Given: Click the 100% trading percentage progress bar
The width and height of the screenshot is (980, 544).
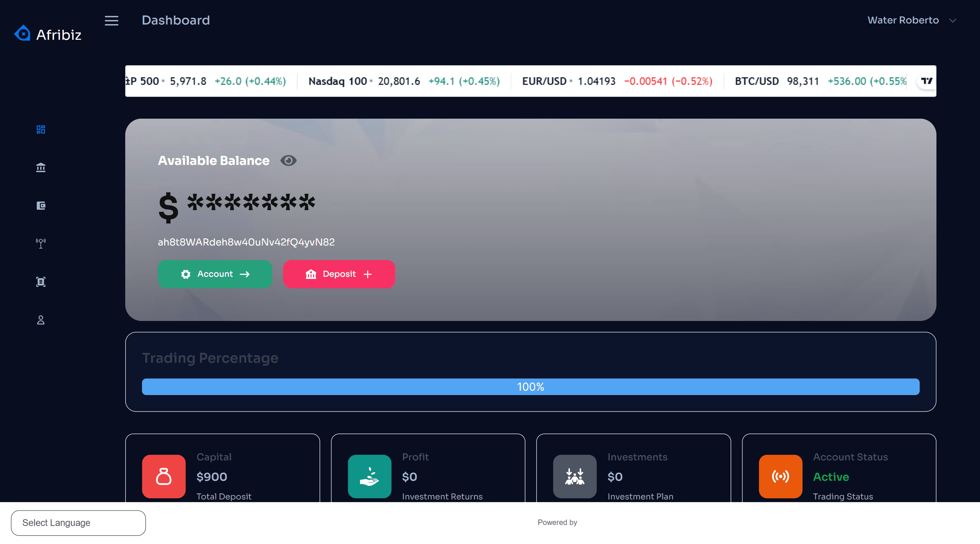Looking at the screenshot, I should [530, 387].
